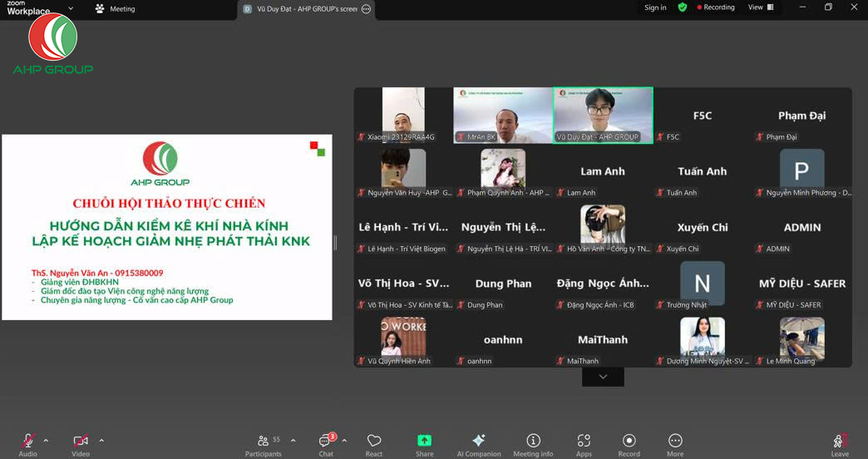Viewport: 868px width, 459px height.
Task: Select Vũ Quỳnh Hiền Anh video tile
Action: (x=403, y=339)
